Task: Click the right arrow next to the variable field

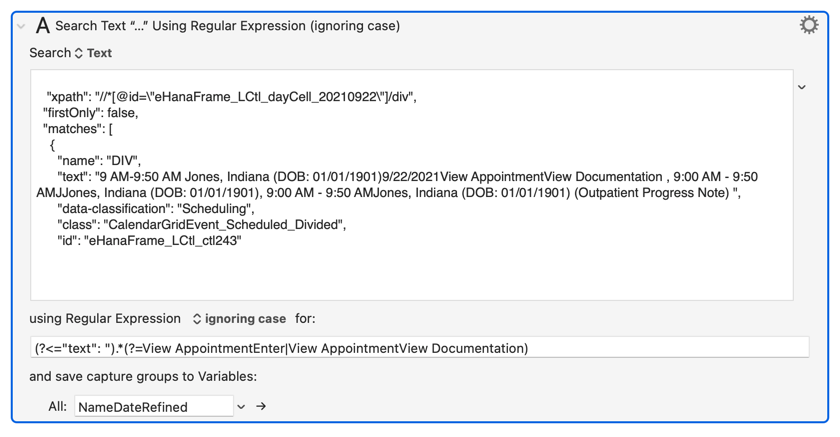Action: [x=261, y=407]
